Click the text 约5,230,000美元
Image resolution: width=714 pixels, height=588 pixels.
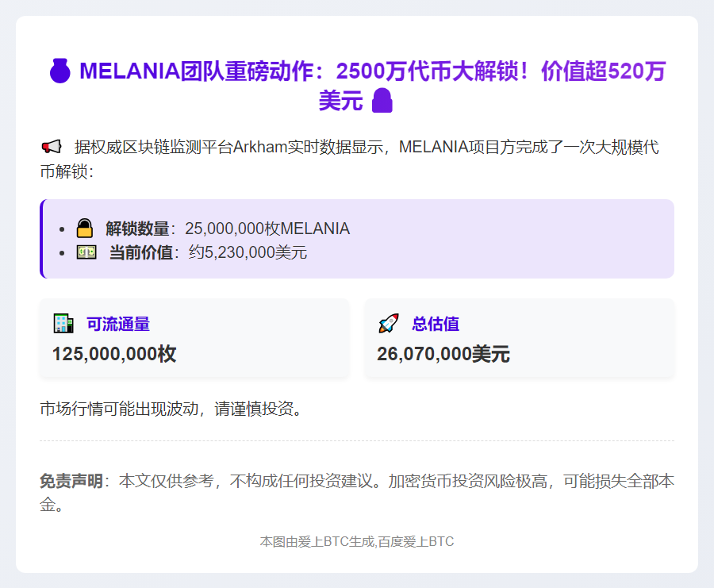248,252
